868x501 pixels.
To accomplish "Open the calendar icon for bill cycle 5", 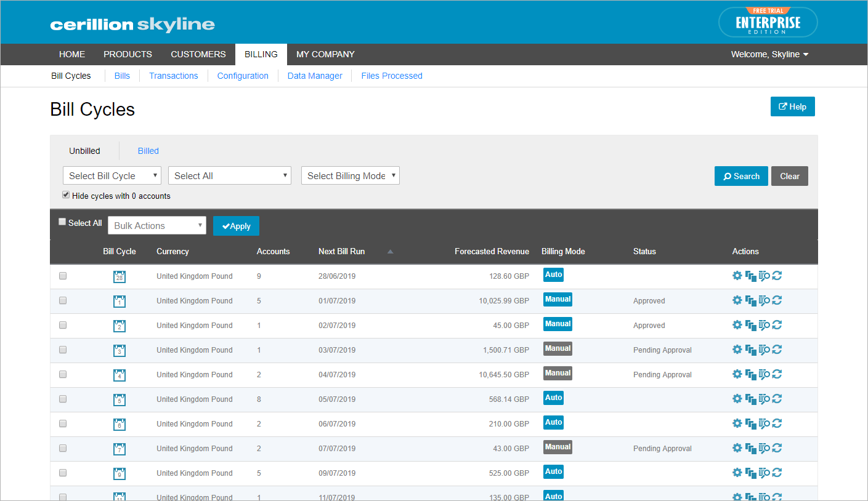I will pos(120,399).
